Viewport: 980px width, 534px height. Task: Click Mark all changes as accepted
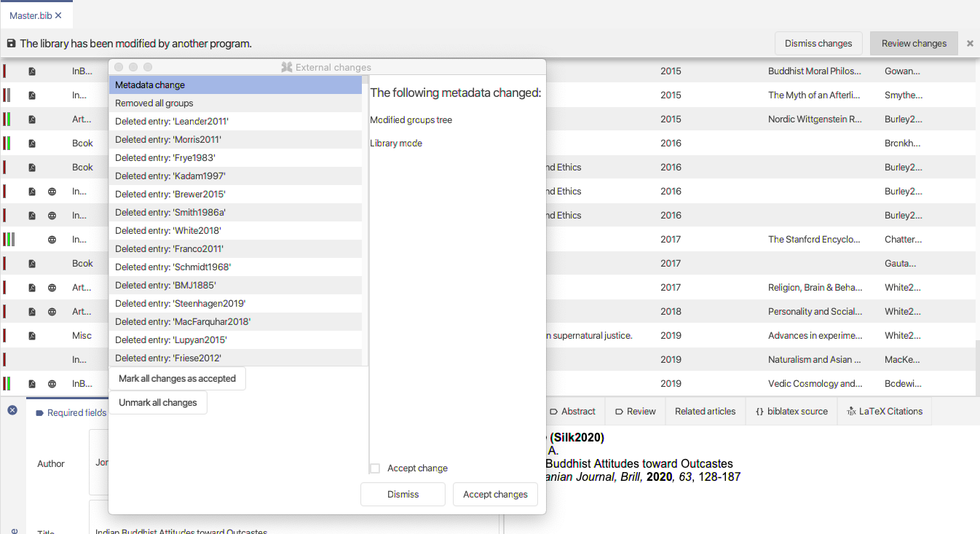click(x=177, y=379)
